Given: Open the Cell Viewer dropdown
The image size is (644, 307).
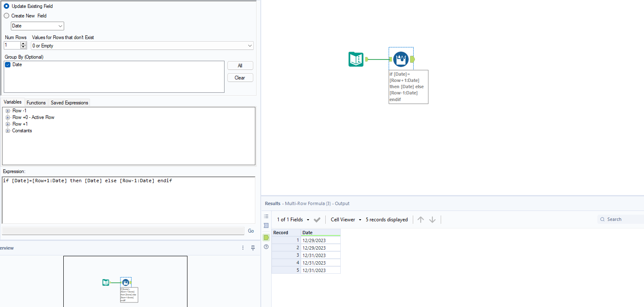Looking at the screenshot, I should (345, 219).
